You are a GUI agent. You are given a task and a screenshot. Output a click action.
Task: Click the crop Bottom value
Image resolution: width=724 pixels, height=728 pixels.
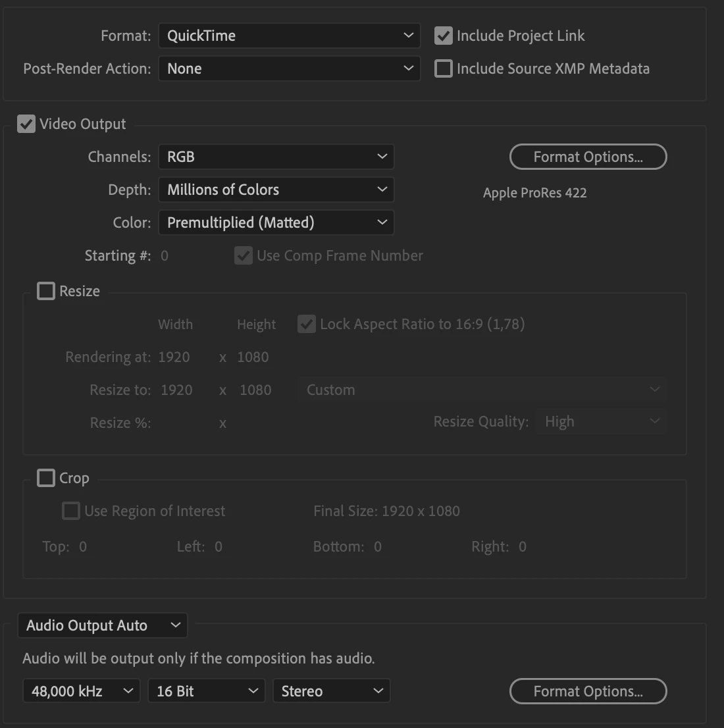tap(378, 546)
